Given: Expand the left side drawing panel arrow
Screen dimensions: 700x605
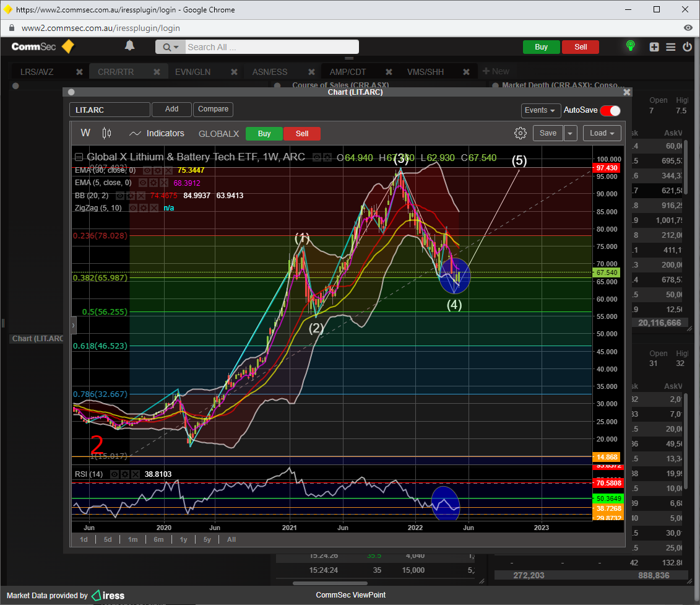Looking at the screenshot, I should pyautogui.click(x=73, y=325).
